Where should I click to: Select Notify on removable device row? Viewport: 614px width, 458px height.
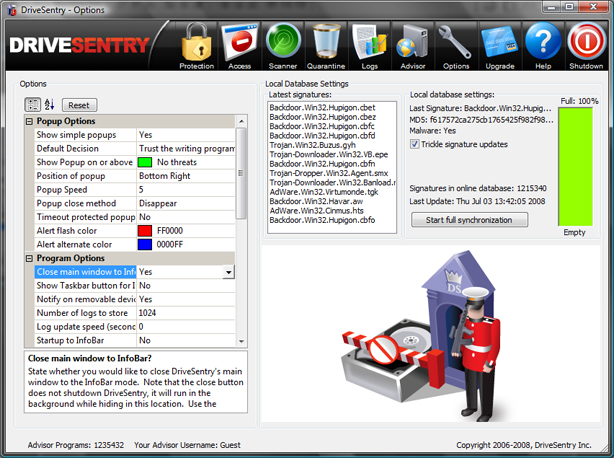point(135,299)
